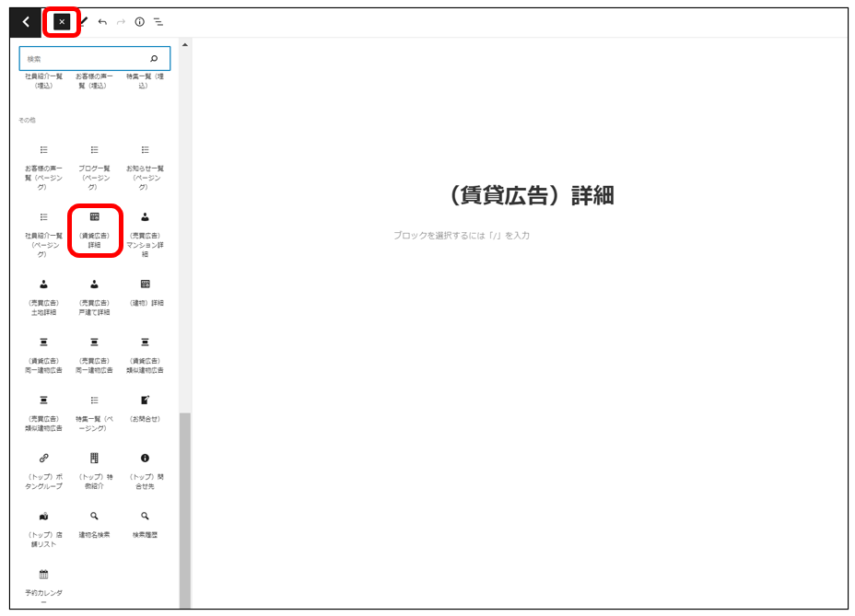The height and width of the screenshot is (616, 855).
Task: Insert the (売買広告) マンション詳細 block
Action: click(145, 231)
